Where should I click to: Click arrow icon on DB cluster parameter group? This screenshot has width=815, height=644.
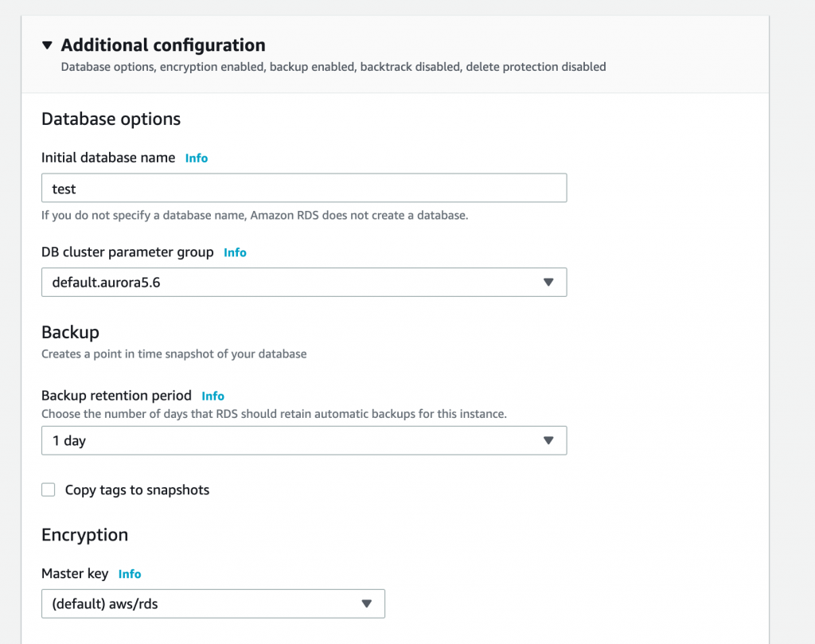click(x=548, y=282)
